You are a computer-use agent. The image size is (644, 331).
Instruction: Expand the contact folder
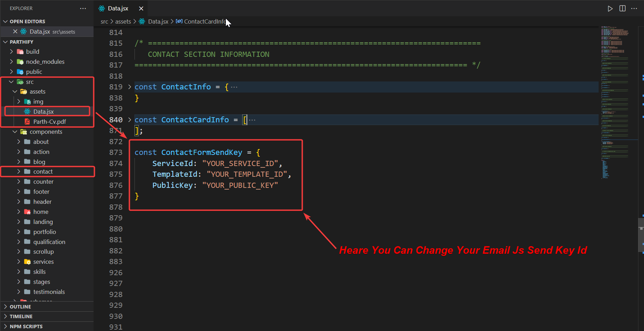point(43,172)
